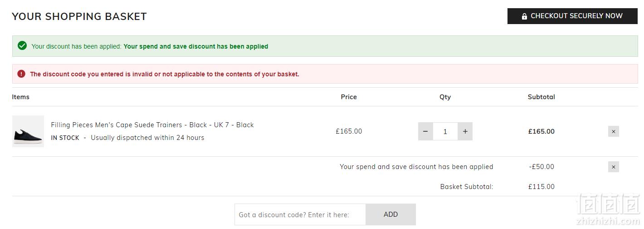The height and width of the screenshot is (229, 644).
Task: Click the IN STOCK status label
Action: click(x=65, y=138)
